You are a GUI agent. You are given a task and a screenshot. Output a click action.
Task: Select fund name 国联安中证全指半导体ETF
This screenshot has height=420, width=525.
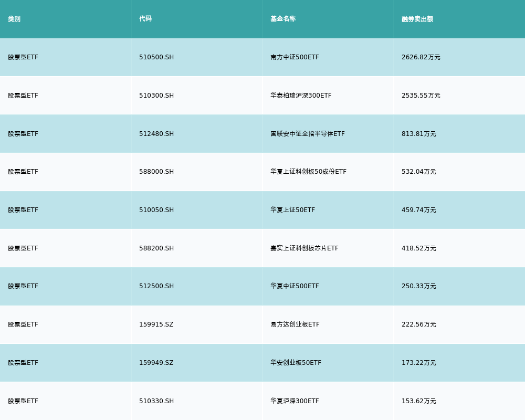pos(307,134)
